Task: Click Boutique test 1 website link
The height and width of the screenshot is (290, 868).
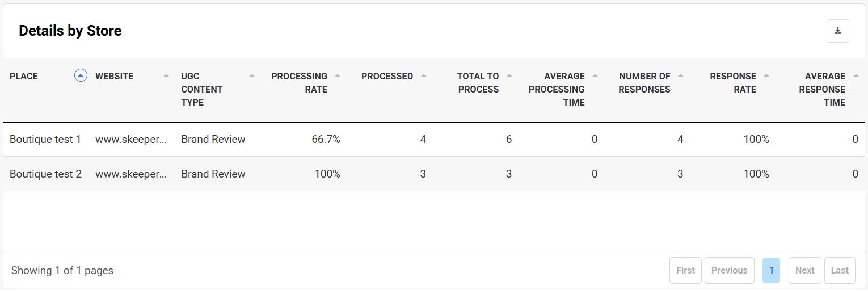Action: [x=130, y=140]
